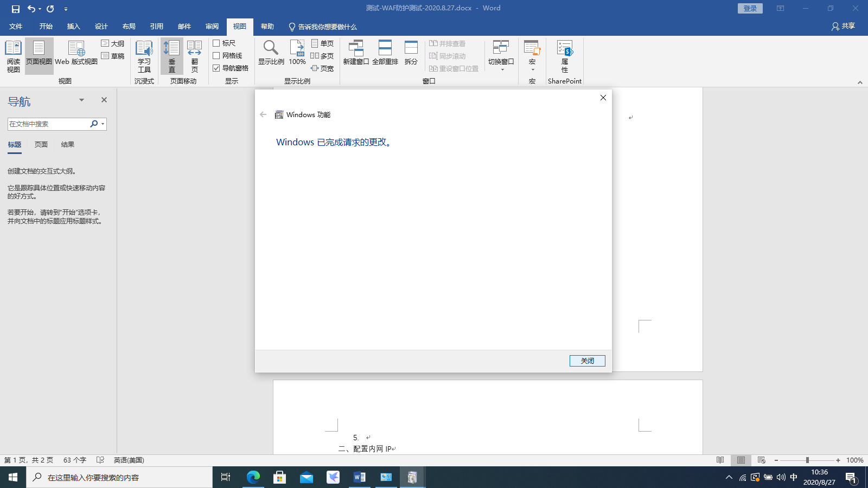Open the Insert tab
The width and height of the screenshot is (868, 488).
click(73, 27)
